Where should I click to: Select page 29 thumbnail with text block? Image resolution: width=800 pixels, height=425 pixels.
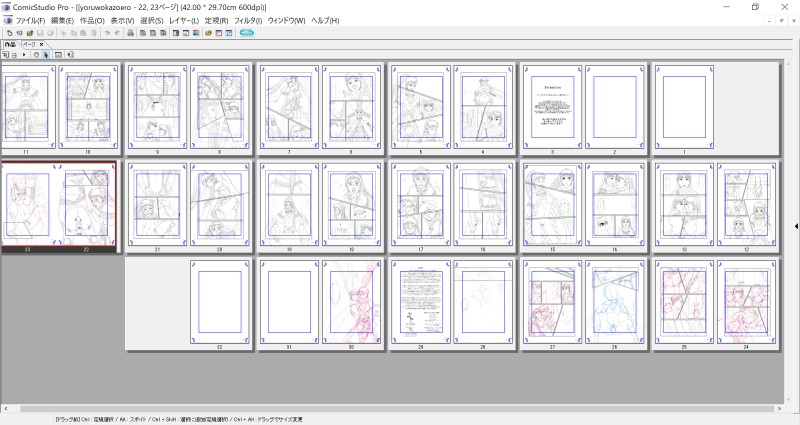coord(421,302)
